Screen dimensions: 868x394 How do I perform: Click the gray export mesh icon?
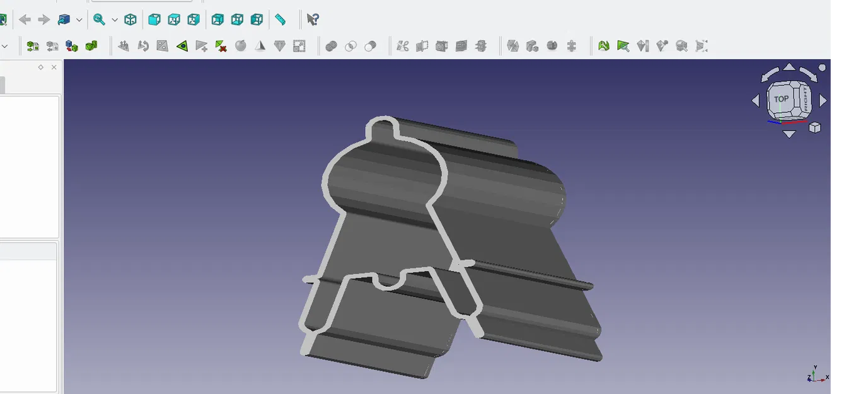(x=52, y=46)
